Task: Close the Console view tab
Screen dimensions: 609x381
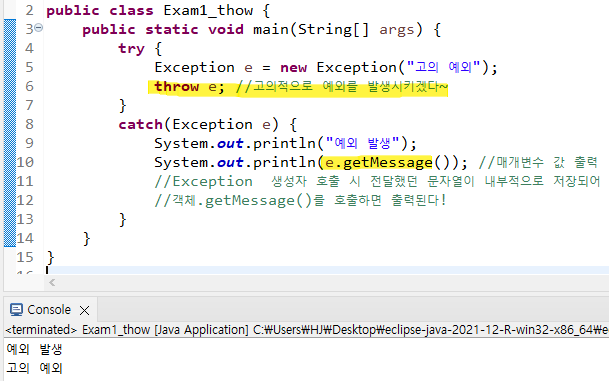Action: pos(84,310)
